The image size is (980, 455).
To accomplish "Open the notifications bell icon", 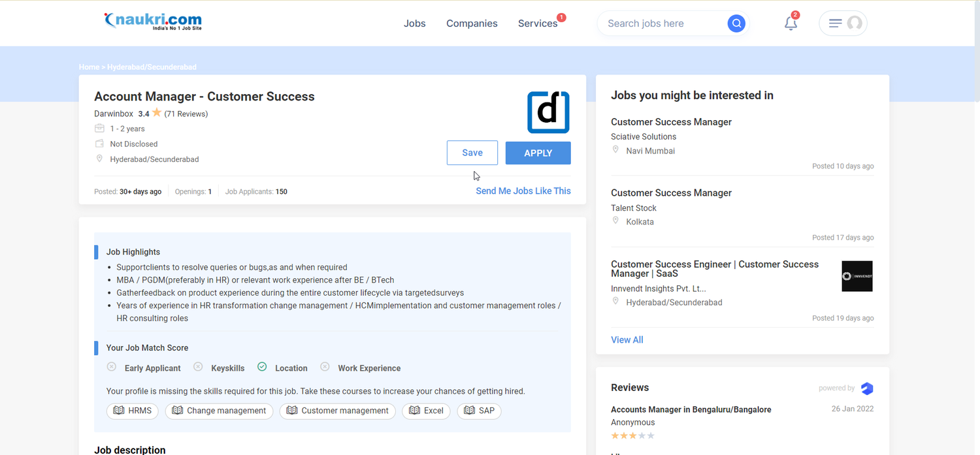I will 791,24.
